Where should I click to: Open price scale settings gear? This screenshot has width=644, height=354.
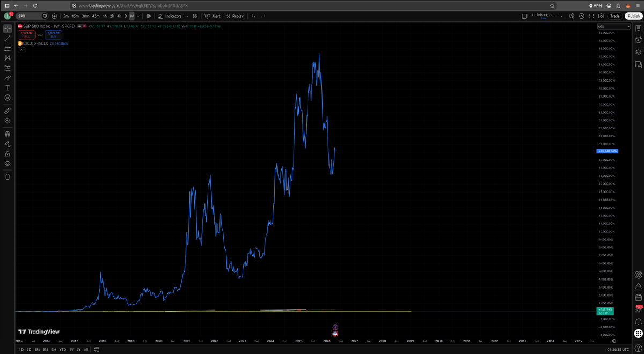pyautogui.click(x=614, y=340)
